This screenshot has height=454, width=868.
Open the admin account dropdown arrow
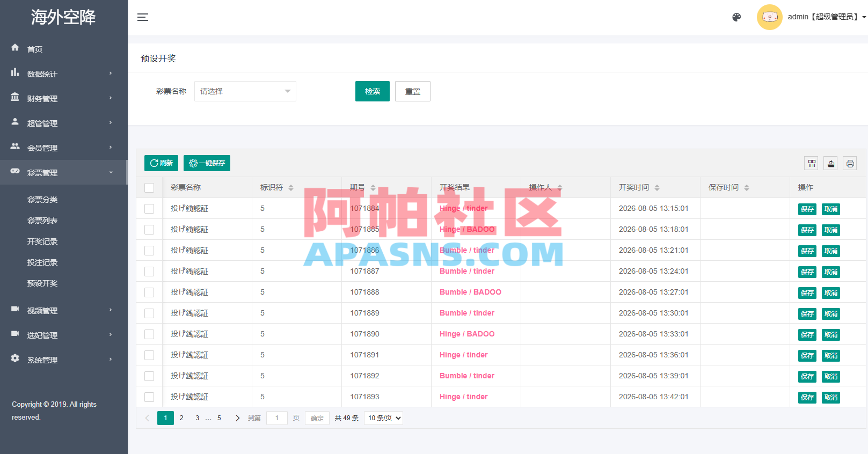[864, 17]
